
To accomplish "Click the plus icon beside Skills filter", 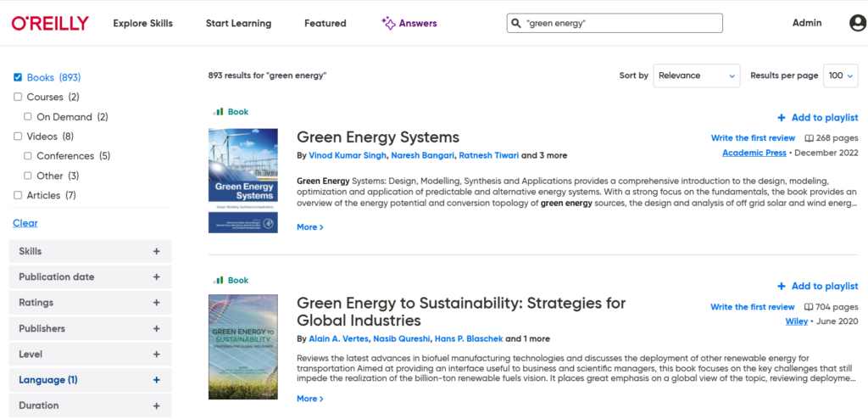I will 156,251.
